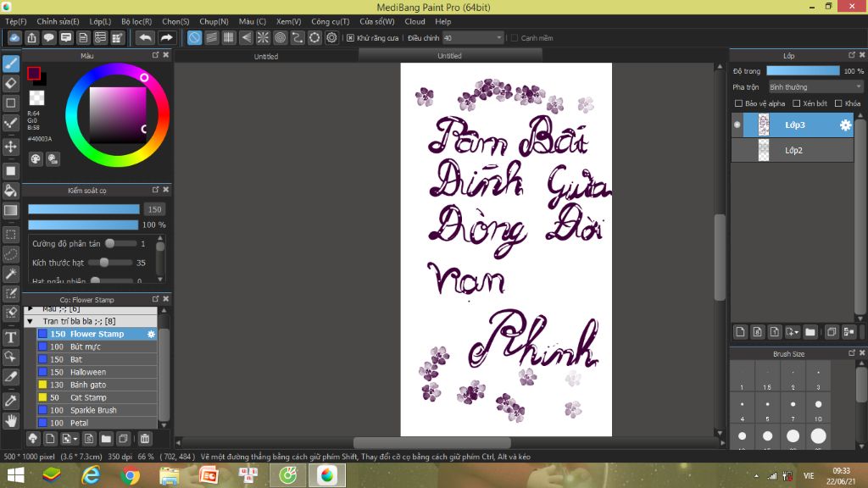Click the trash icon in the brush panel
Viewport: 868px width, 488px height.
pyautogui.click(x=145, y=439)
